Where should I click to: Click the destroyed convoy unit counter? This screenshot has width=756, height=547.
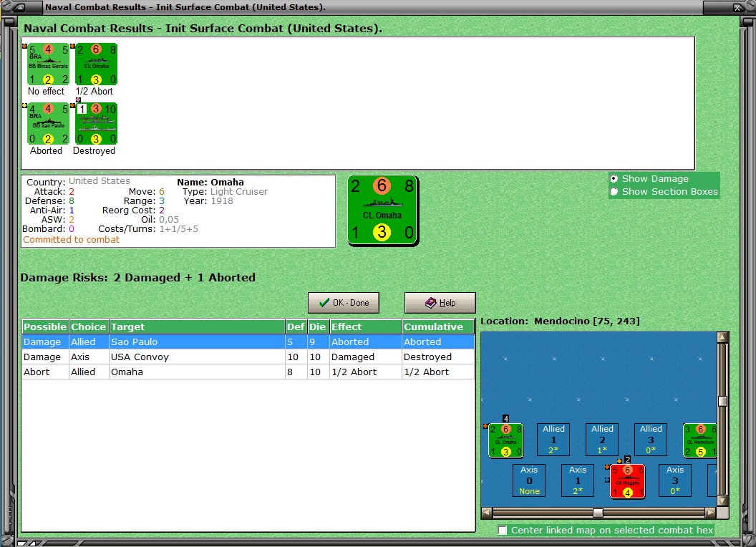(97, 123)
